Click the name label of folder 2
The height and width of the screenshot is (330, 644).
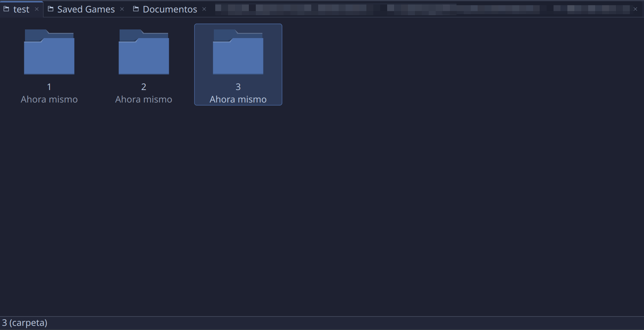[x=143, y=87]
